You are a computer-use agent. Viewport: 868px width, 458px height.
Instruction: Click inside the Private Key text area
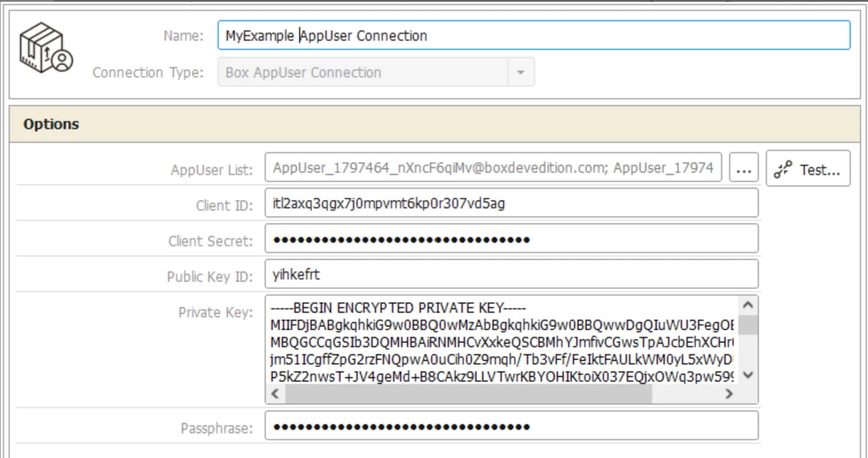coord(502,340)
